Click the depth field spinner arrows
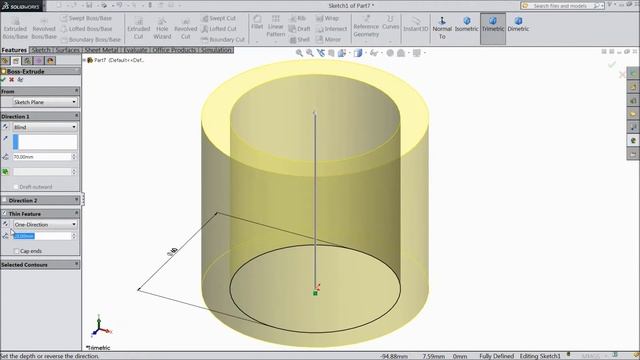Viewport: 640px width, 360px height. 74,157
